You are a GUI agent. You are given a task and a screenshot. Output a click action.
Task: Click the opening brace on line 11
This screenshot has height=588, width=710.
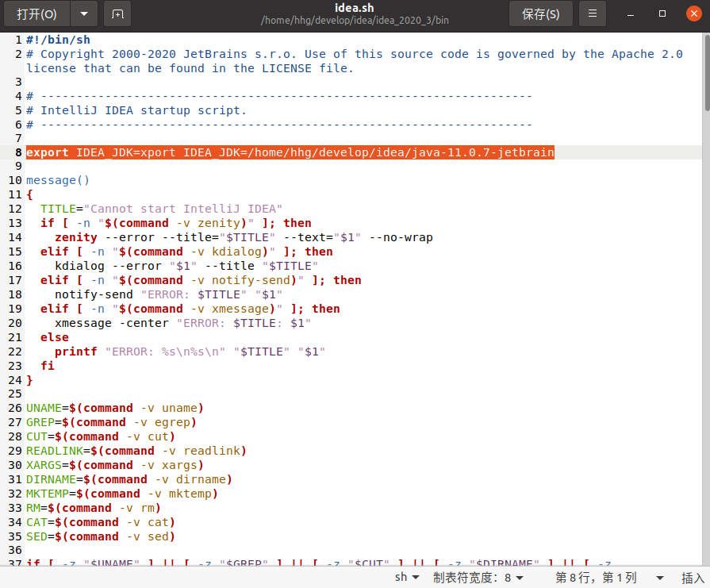coord(30,194)
